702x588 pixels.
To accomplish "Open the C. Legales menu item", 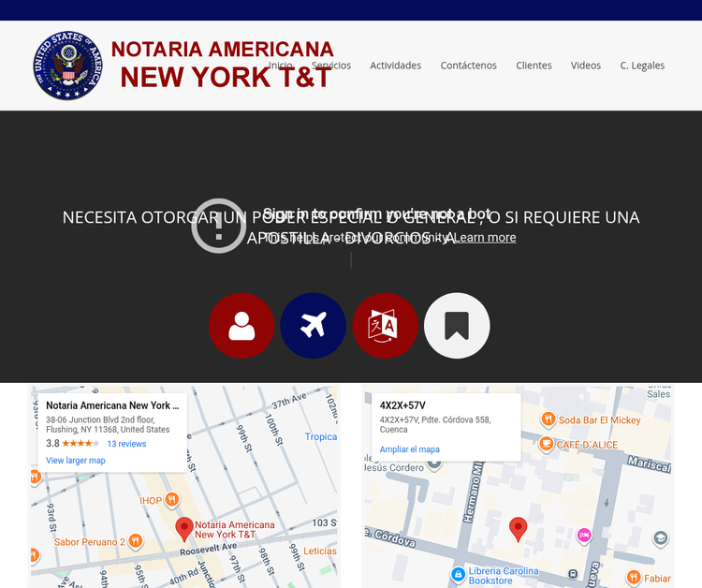I will coord(642,66).
